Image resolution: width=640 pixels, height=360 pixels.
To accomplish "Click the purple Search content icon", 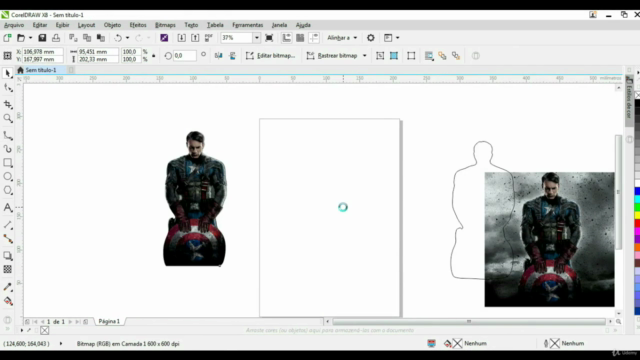I will [x=164, y=38].
